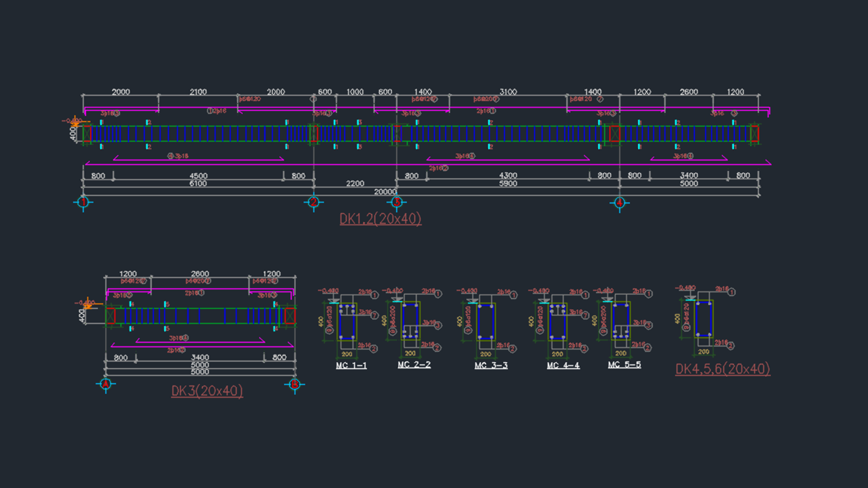Select the DK3(20x40) beam title
868x488 pixels.
pos(207,391)
